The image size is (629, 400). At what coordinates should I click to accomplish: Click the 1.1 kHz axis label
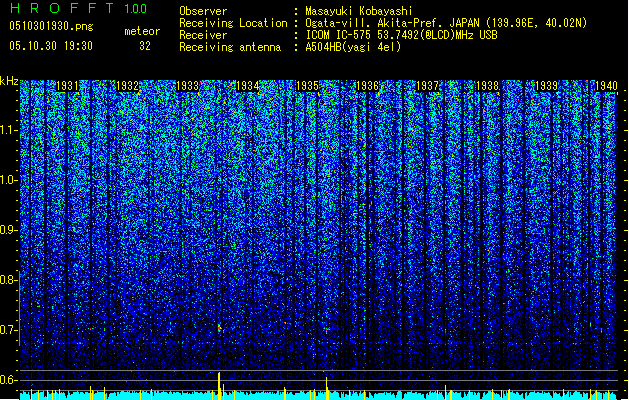tap(9, 130)
